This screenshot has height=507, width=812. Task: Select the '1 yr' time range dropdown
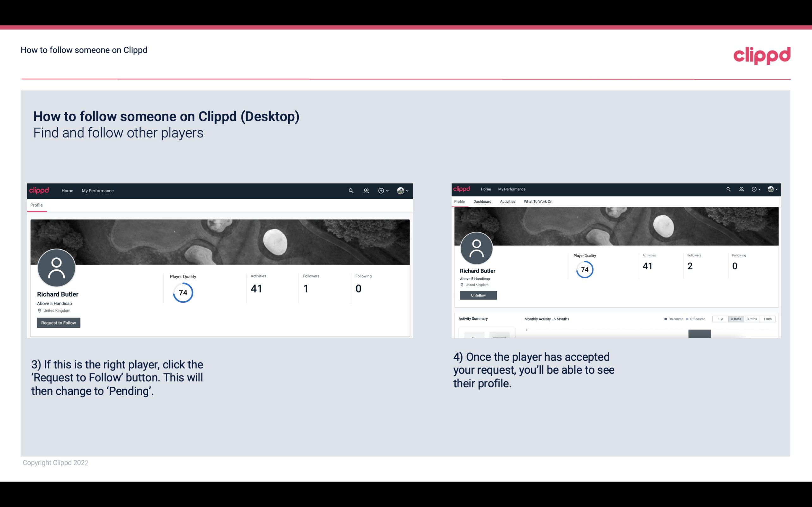point(720,319)
